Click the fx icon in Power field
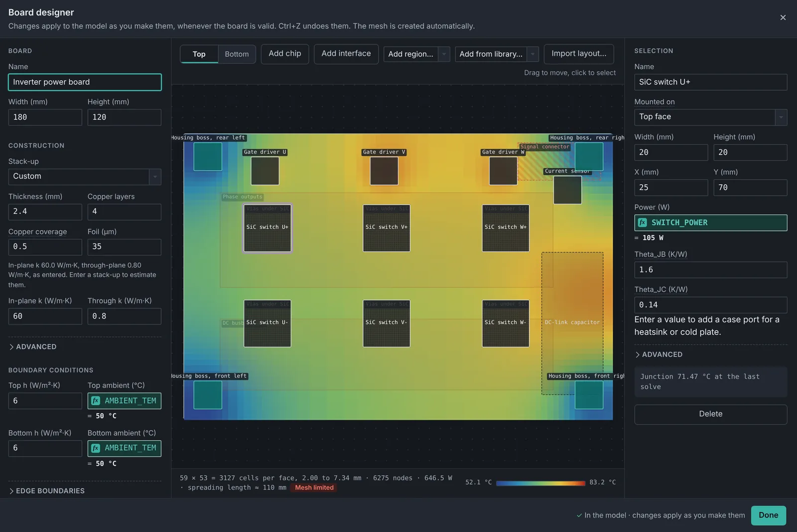The image size is (797, 532). coord(643,223)
